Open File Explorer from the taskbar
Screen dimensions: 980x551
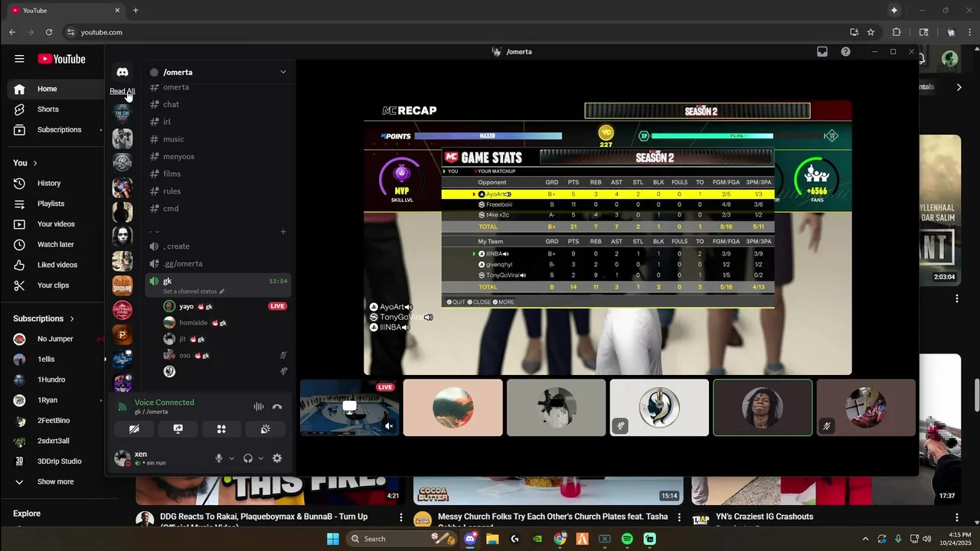coord(492,539)
